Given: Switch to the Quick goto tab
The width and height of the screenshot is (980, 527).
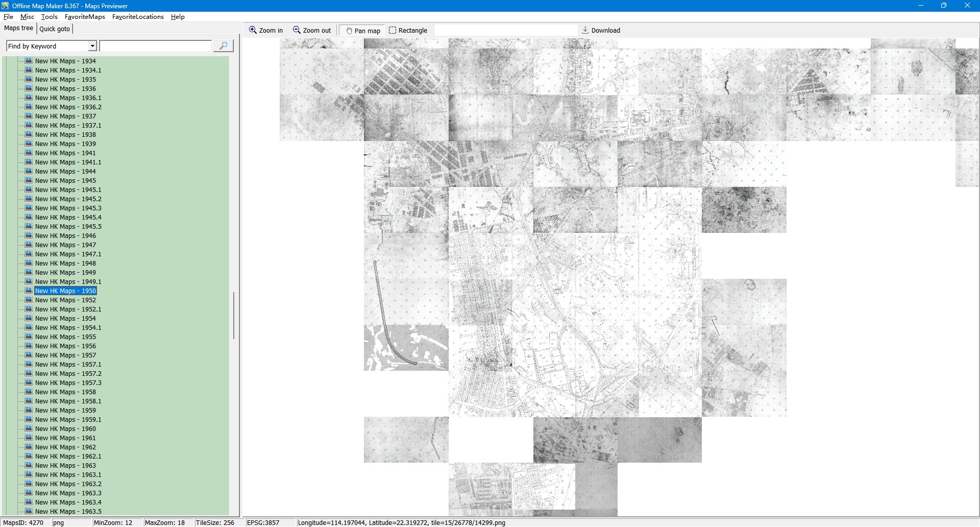Looking at the screenshot, I should [x=55, y=29].
